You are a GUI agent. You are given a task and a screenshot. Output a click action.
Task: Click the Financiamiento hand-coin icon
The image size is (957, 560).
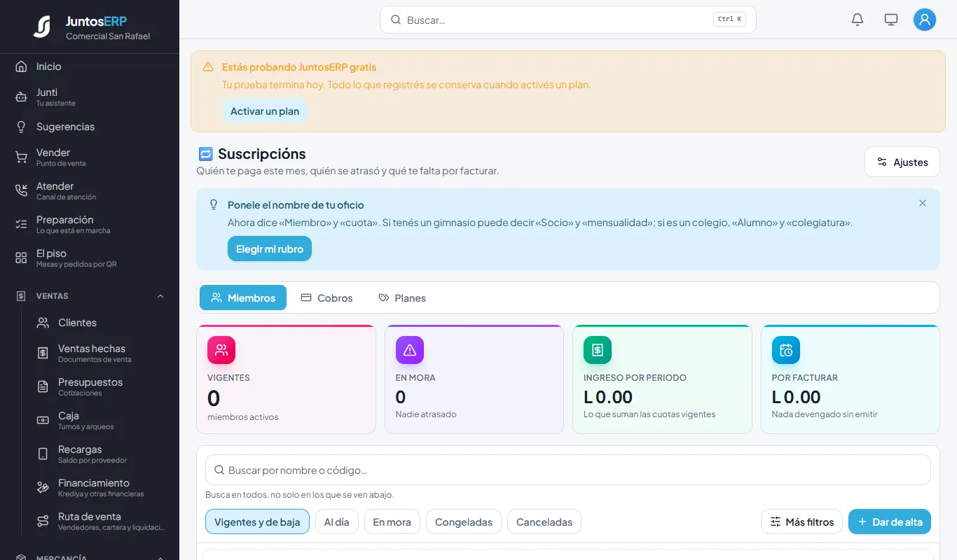[x=43, y=488]
